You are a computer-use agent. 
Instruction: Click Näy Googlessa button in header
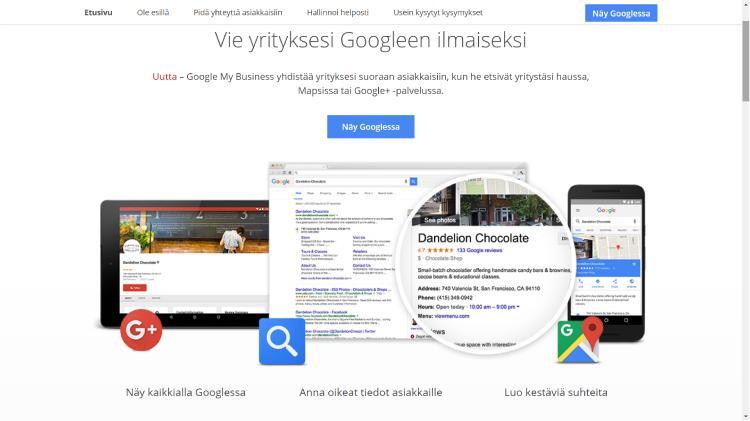pyautogui.click(x=621, y=13)
